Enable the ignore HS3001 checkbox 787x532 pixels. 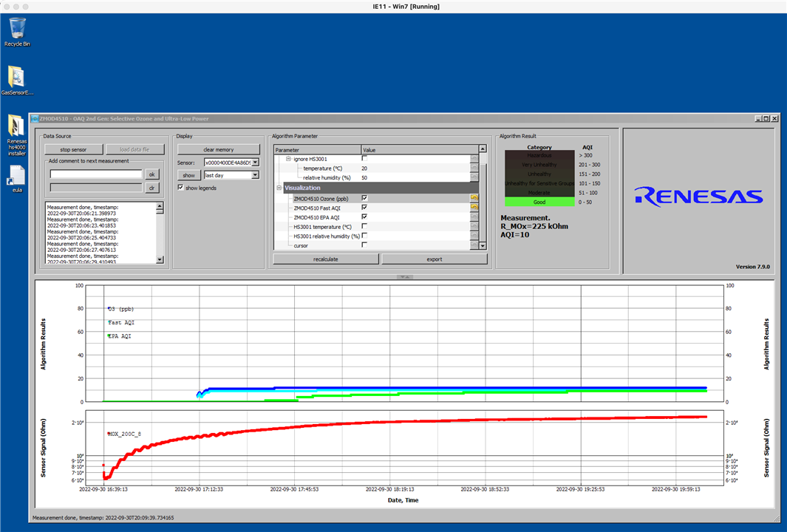[x=364, y=159]
